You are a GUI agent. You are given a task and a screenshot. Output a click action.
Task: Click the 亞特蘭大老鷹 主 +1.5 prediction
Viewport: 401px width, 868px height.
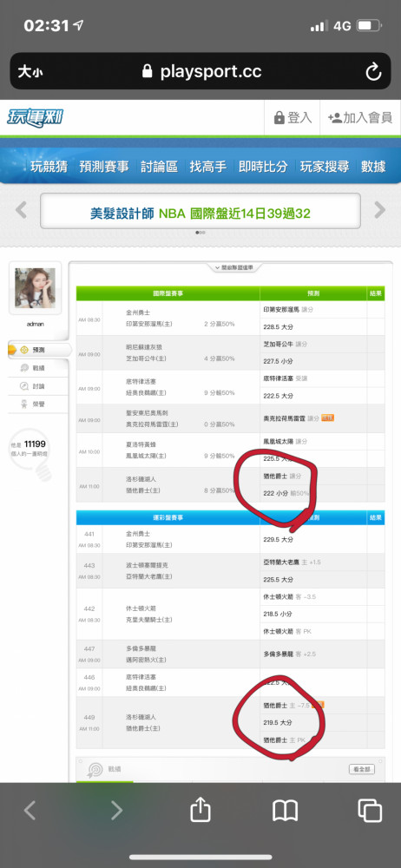coord(292,562)
